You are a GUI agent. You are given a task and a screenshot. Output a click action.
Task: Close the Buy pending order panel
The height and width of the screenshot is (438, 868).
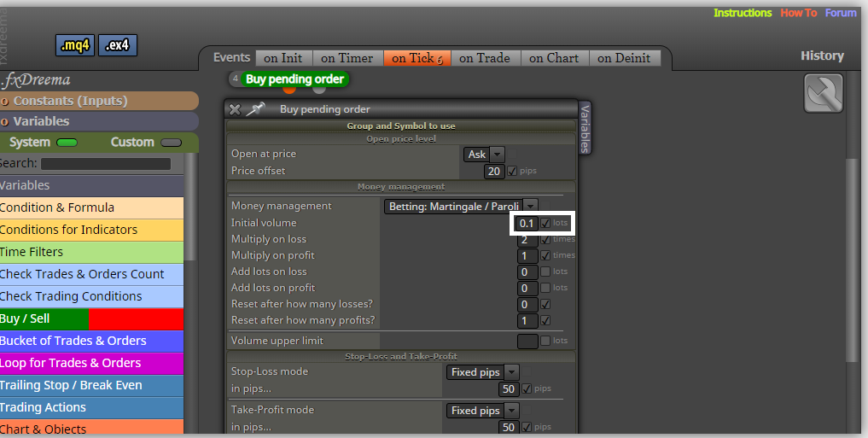pos(235,109)
